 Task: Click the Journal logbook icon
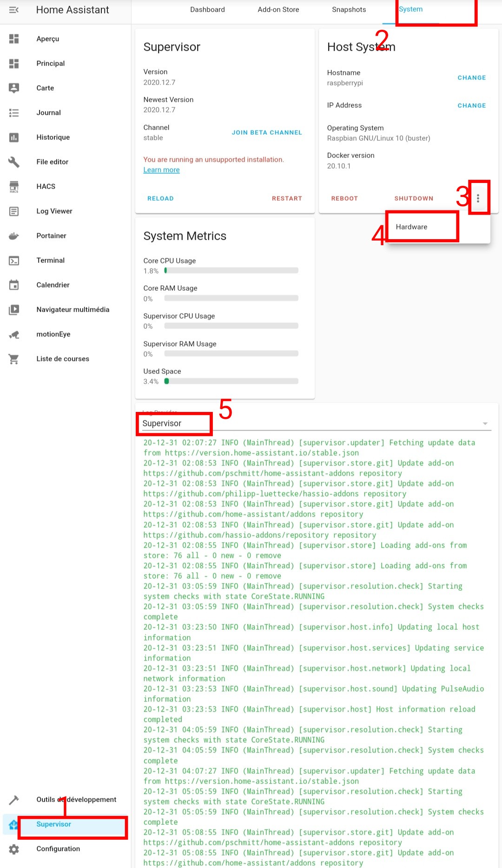pyautogui.click(x=14, y=112)
